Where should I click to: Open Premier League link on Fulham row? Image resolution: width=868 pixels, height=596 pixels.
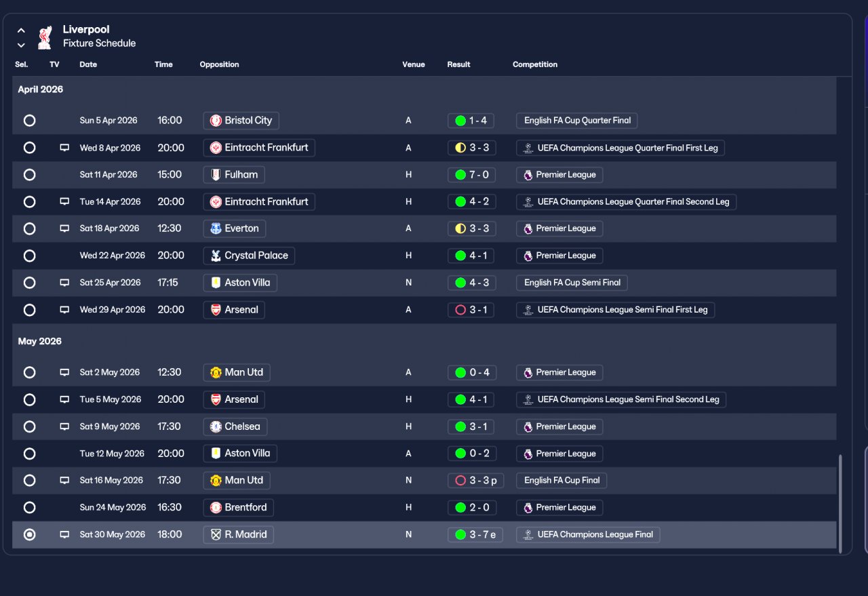point(559,174)
